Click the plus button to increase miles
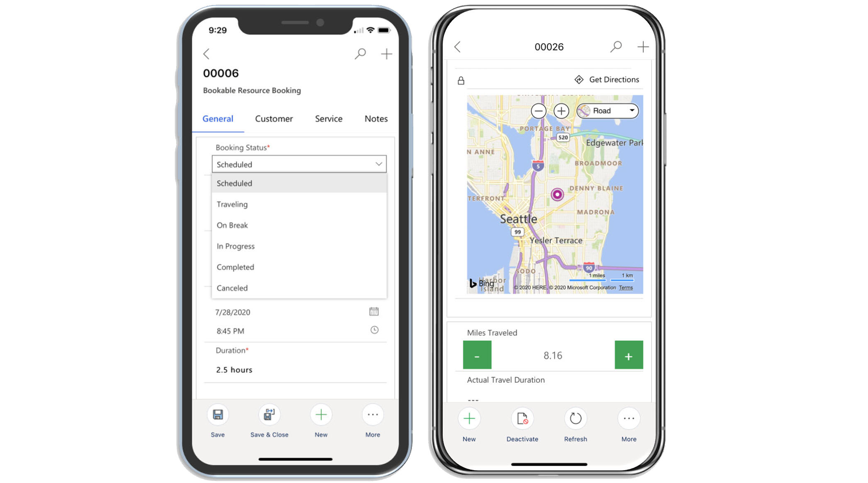This screenshot has height=483, width=868. pos(628,356)
